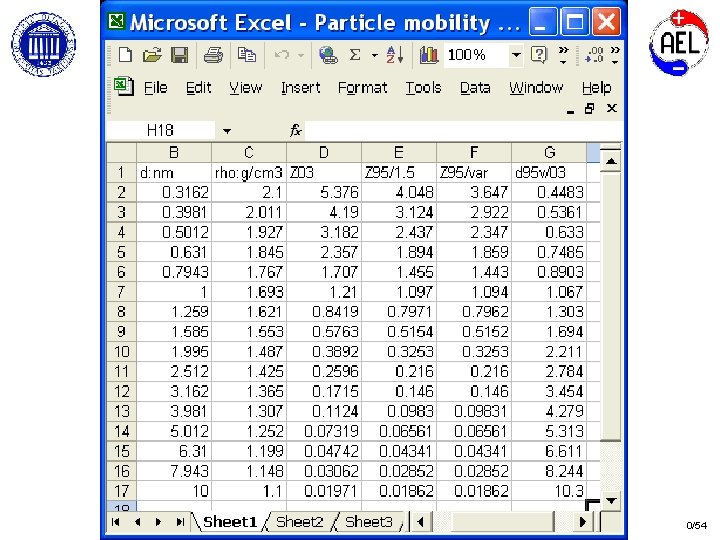Viewport: 720px width, 540px height.
Task: Open the Help menu
Action: coord(596,87)
